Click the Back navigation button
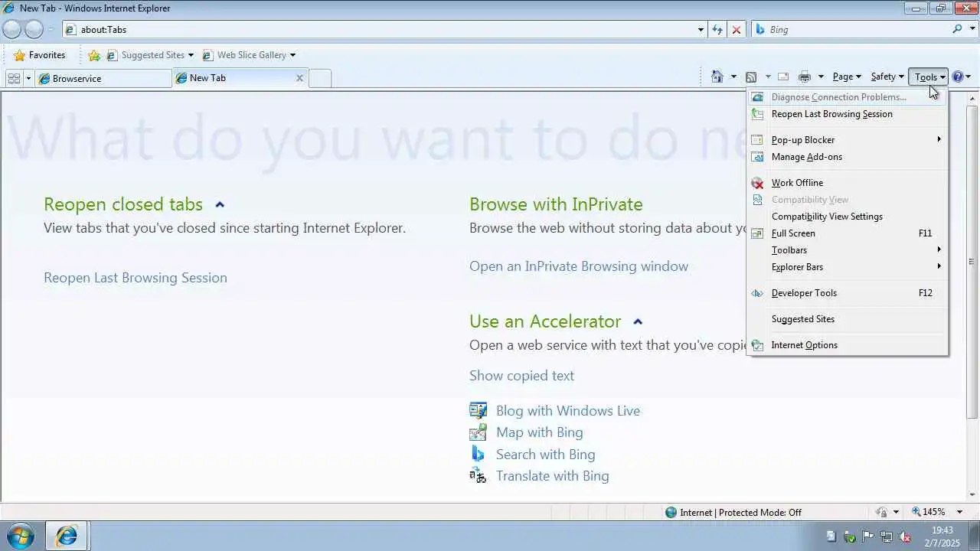980x551 pixels. (12, 29)
